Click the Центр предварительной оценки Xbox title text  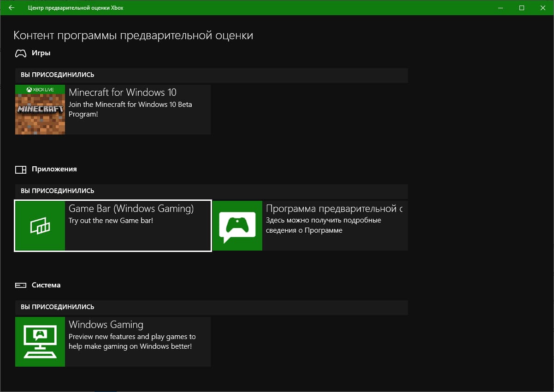pyautogui.click(x=75, y=8)
